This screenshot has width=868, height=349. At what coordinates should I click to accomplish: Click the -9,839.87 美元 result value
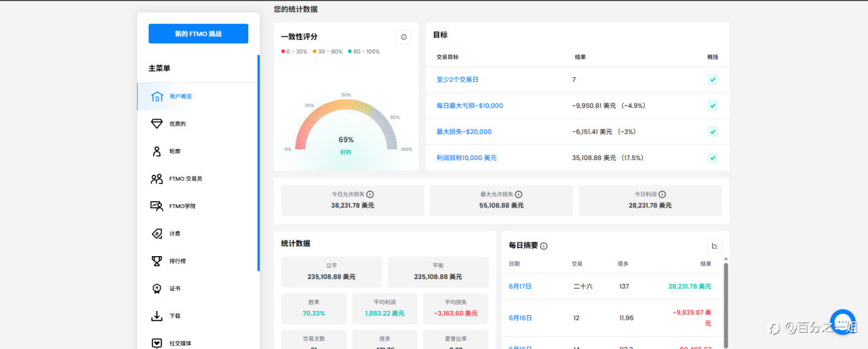[692, 318]
